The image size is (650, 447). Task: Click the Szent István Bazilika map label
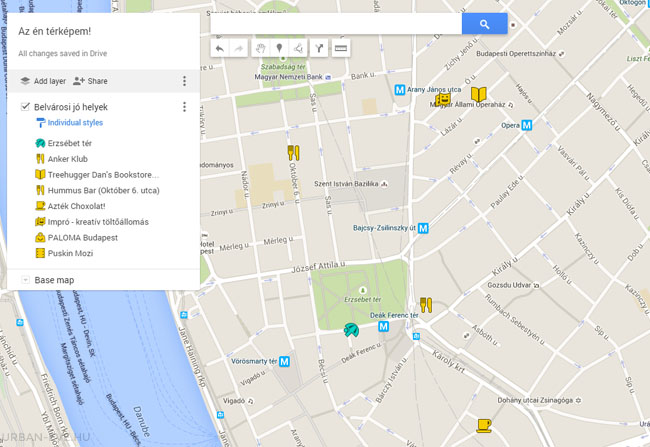(346, 184)
